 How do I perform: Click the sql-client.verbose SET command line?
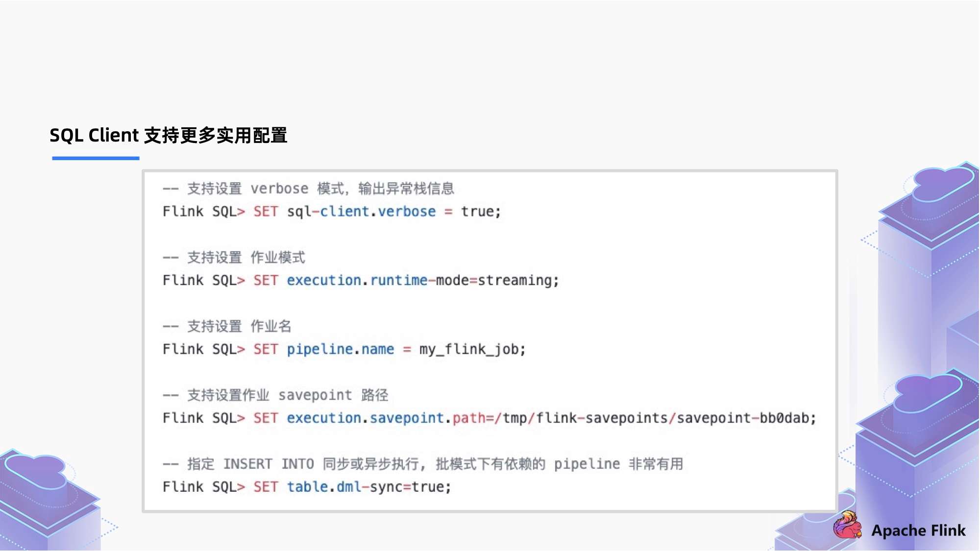coord(332,212)
